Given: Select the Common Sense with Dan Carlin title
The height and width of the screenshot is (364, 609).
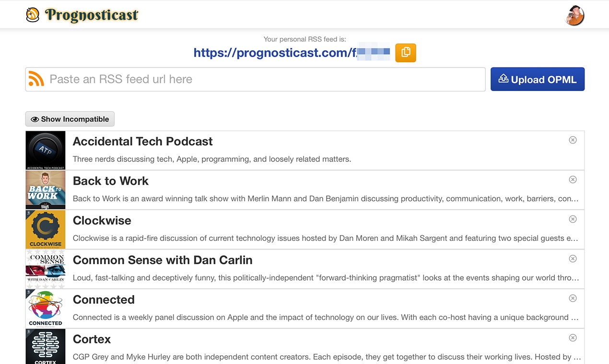Looking at the screenshot, I should (x=163, y=260).
